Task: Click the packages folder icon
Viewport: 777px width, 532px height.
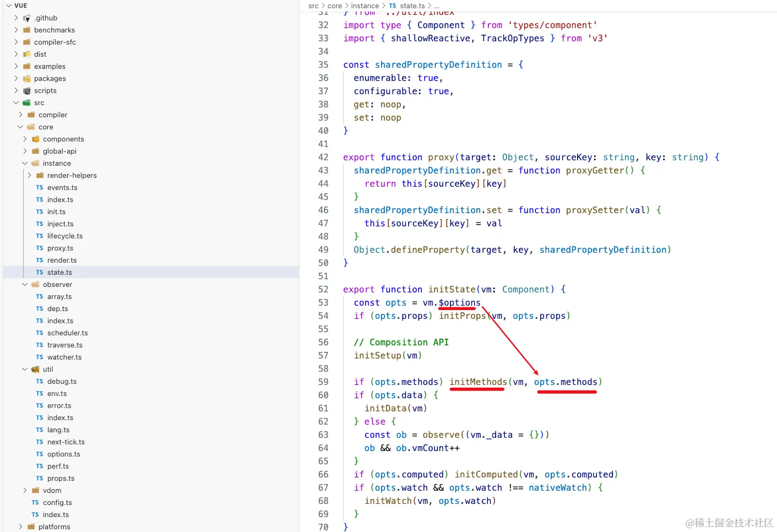Action: point(26,79)
